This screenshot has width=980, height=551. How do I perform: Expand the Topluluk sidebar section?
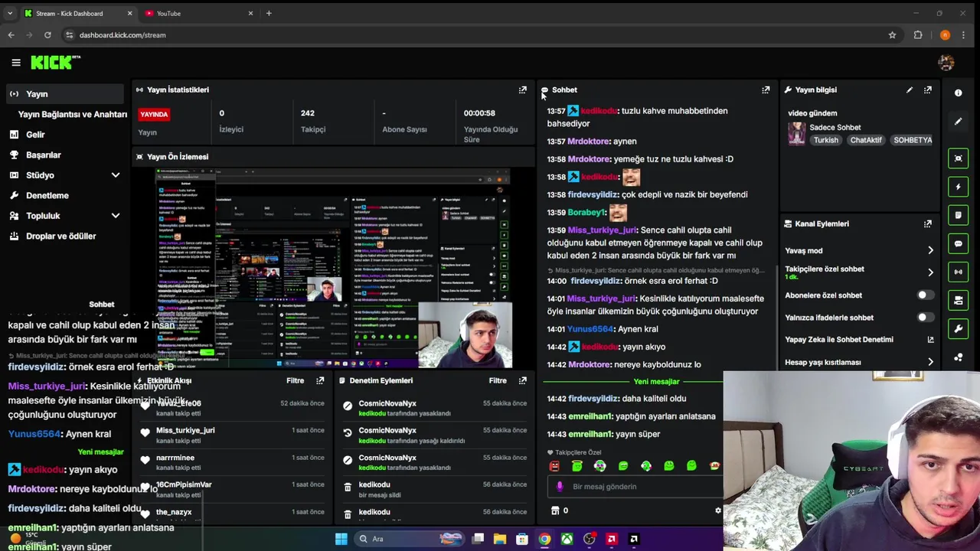116,216
